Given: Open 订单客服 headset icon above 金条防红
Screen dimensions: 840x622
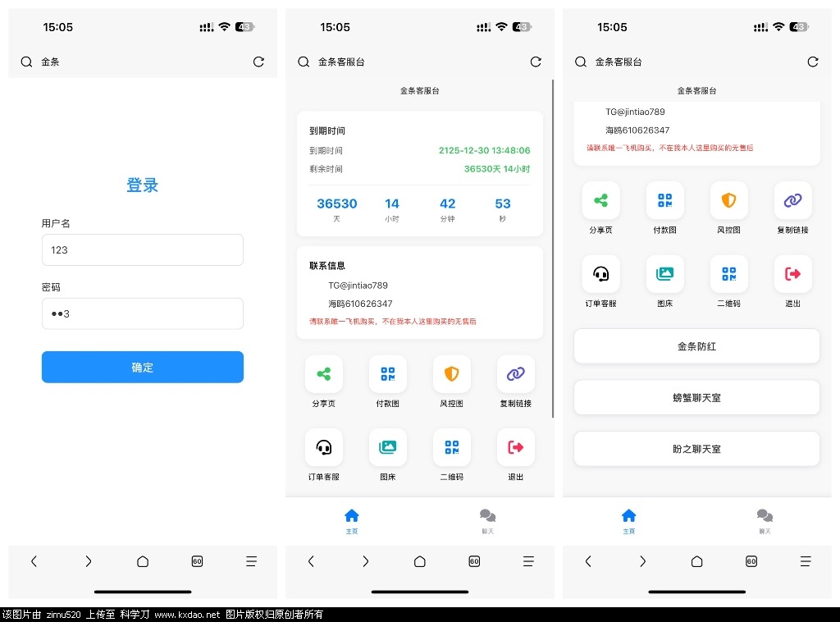Looking at the screenshot, I should coord(601,274).
